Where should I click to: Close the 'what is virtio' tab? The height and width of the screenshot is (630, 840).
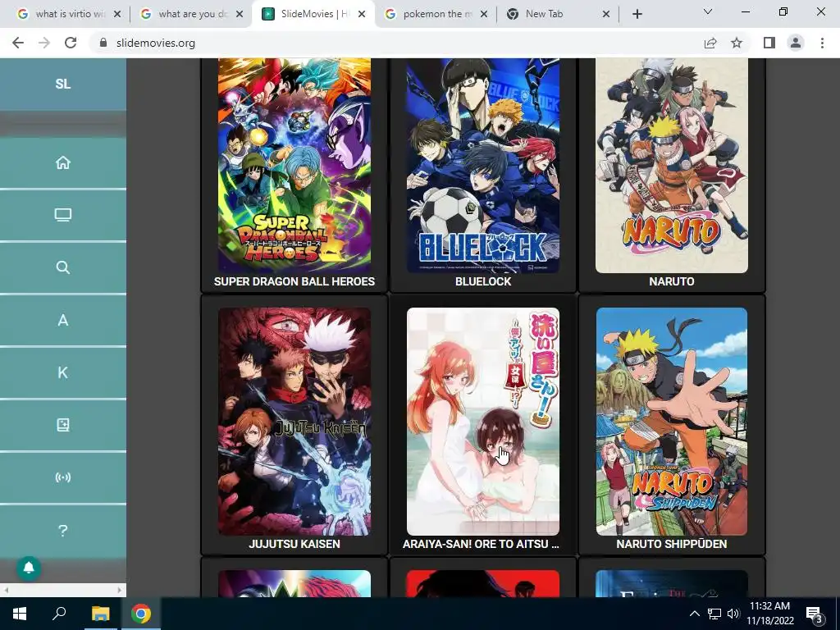pyautogui.click(x=117, y=14)
